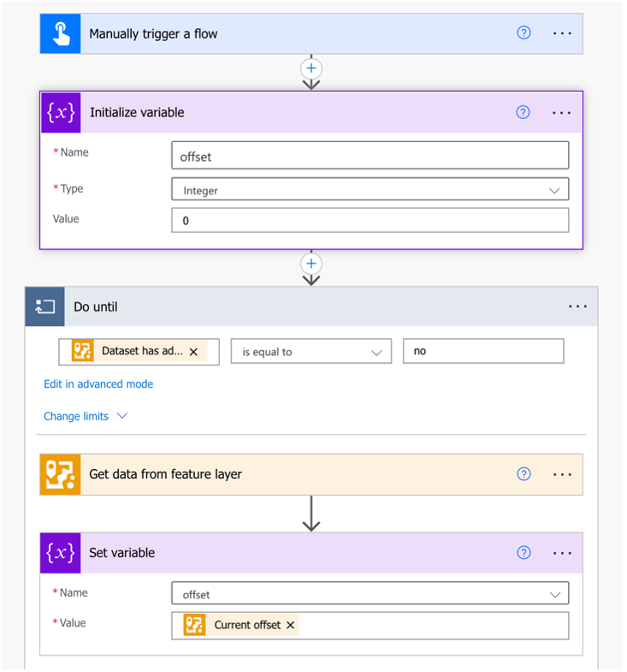Open the Manually trigger a flow options menu

point(561,33)
